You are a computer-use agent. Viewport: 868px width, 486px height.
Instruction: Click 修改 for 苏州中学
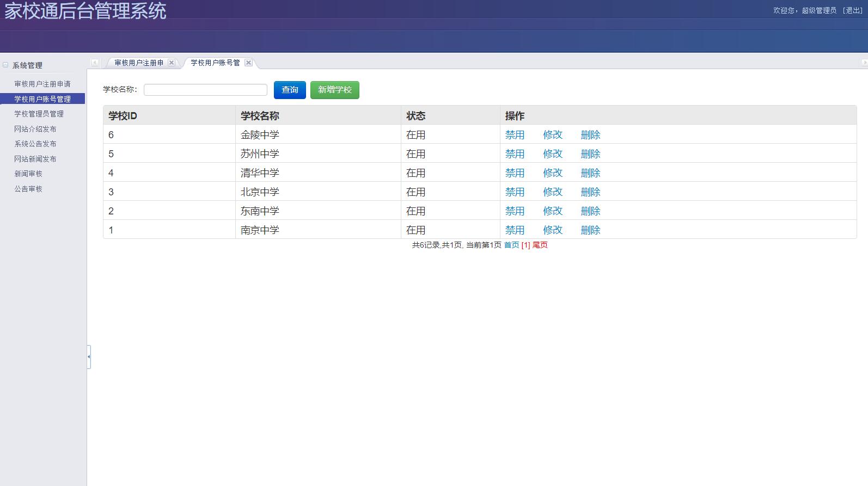click(x=552, y=154)
